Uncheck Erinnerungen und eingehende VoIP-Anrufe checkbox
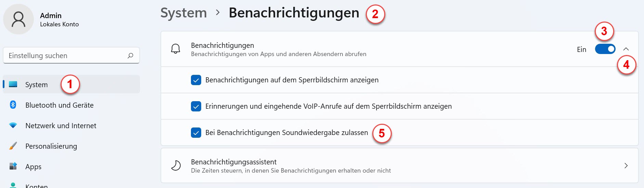 (196, 106)
